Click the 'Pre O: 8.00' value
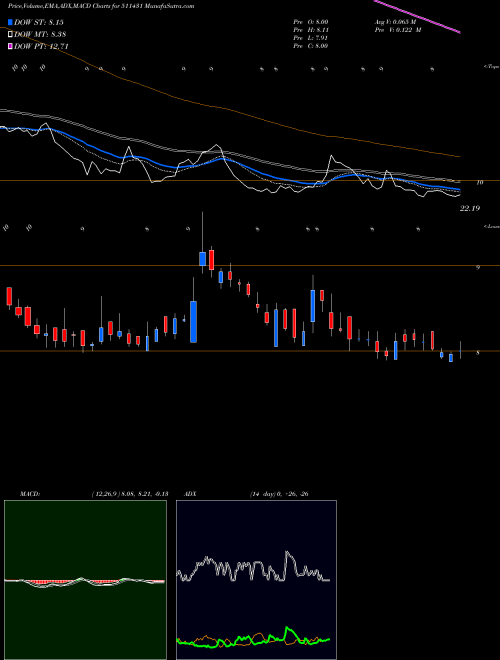The height and width of the screenshot is (660, 500). point(311,21)
